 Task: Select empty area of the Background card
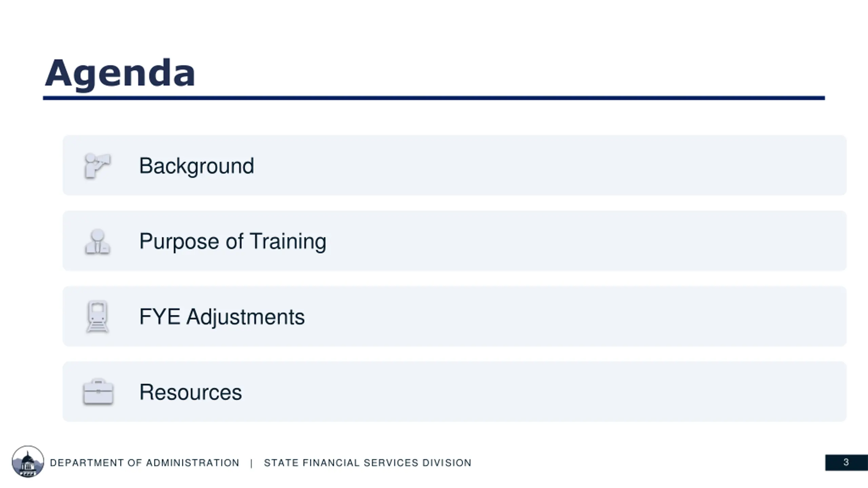coord(542,165)
